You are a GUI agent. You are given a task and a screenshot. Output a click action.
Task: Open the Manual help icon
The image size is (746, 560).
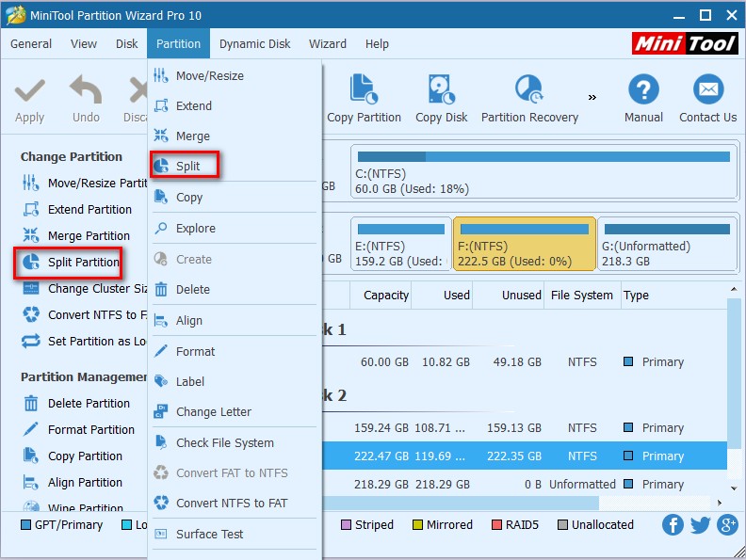pyautogui.click(x=643, y=88)
